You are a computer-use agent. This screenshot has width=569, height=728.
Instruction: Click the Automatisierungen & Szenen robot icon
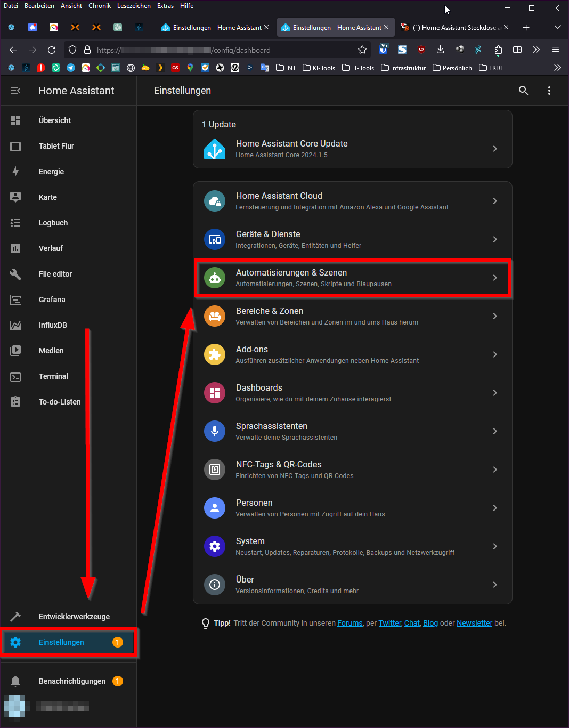coord(215,278)
